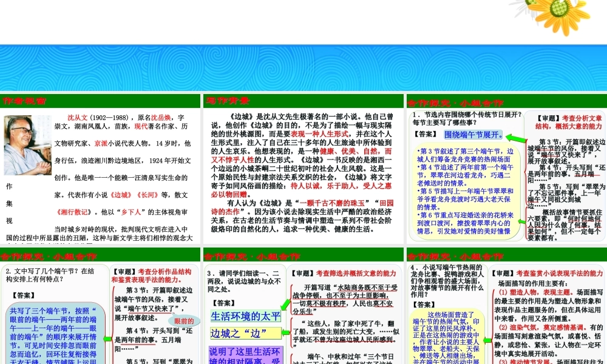Click the 眼前的 callout bubble
Image resolution: width=607 pixels, height=364 pixels.
(184, 321)
